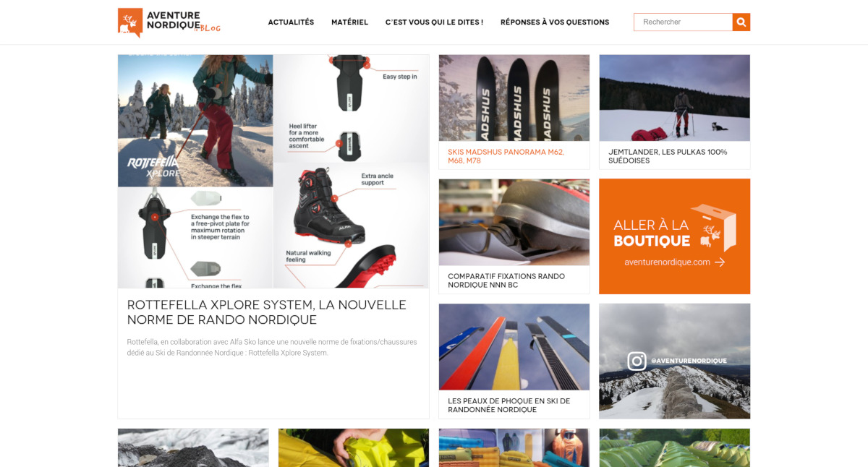Open Skis Madshus Panorama M62 article link
Screen dimensions: 868x467
coord(506,156)
